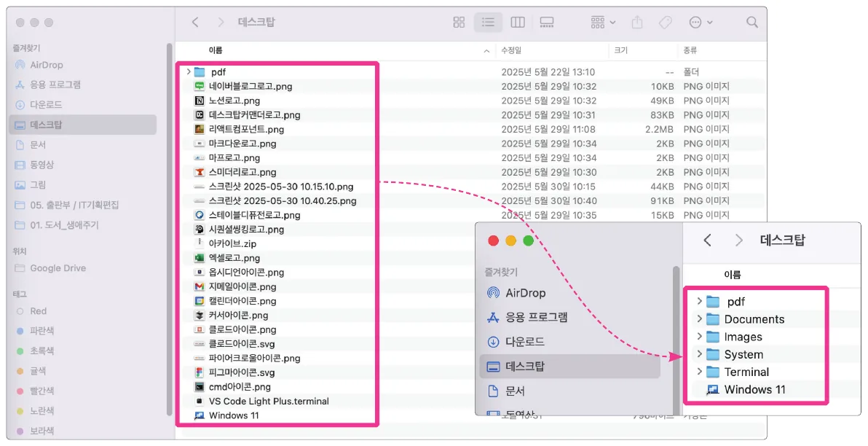Switch to gallery view
The width and height of the screenshot is (868, 446).
[x=546, y=22]
